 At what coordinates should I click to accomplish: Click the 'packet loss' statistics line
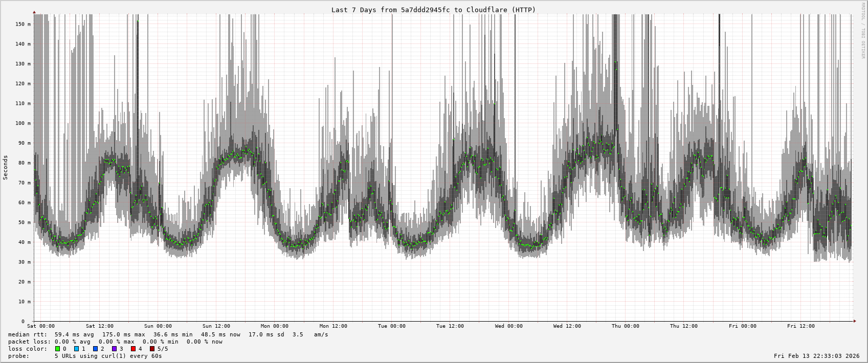[x=115, y=342]
